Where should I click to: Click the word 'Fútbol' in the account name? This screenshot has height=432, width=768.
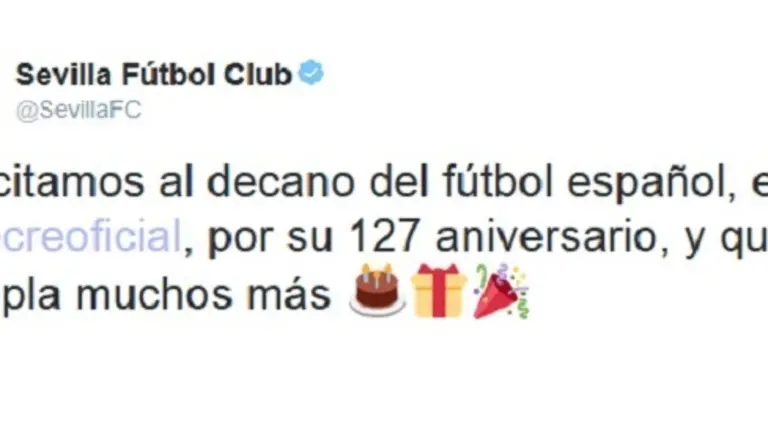[x=168, y=75]
